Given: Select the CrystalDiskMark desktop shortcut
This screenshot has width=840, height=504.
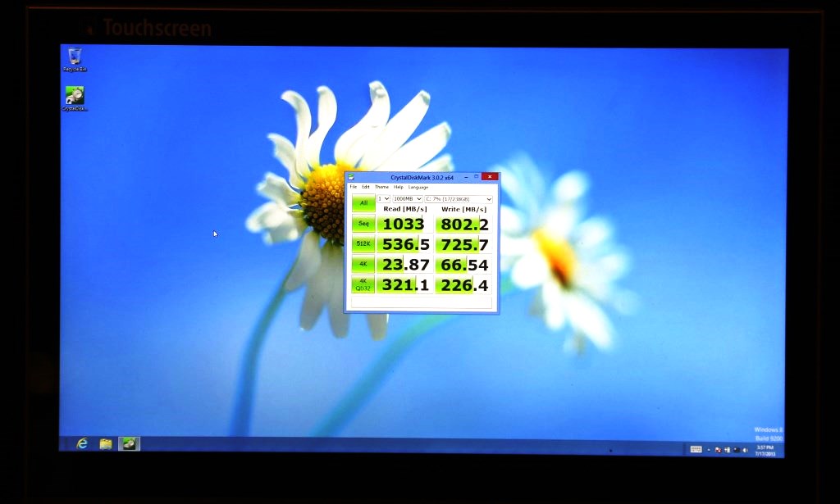Looking at the screenshot, I should pos(75,99).
